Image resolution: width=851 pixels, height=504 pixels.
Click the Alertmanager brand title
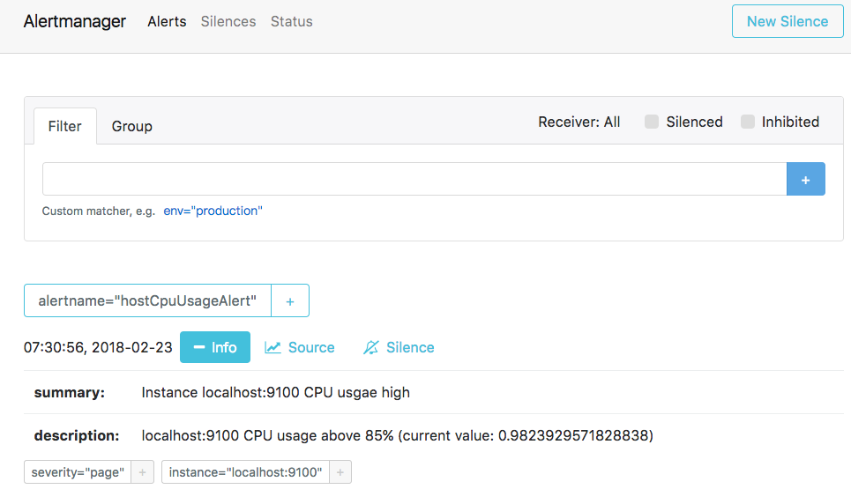(x=75, y=21)
